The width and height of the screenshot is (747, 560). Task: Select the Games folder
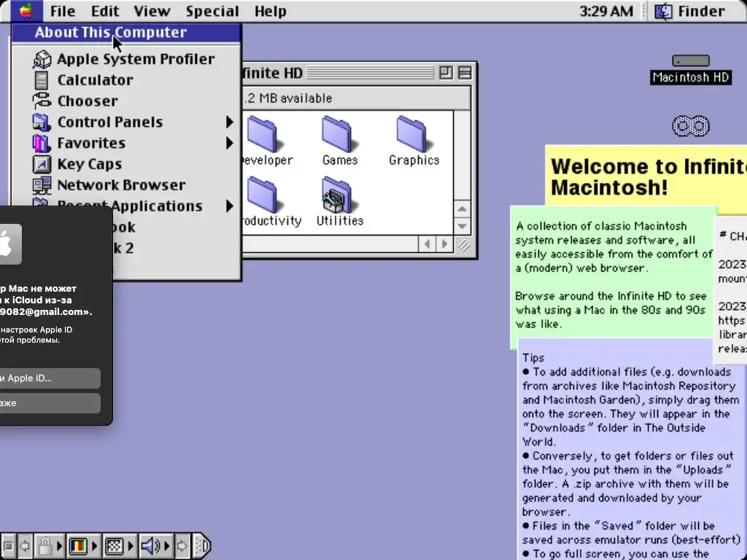point(339,141)
